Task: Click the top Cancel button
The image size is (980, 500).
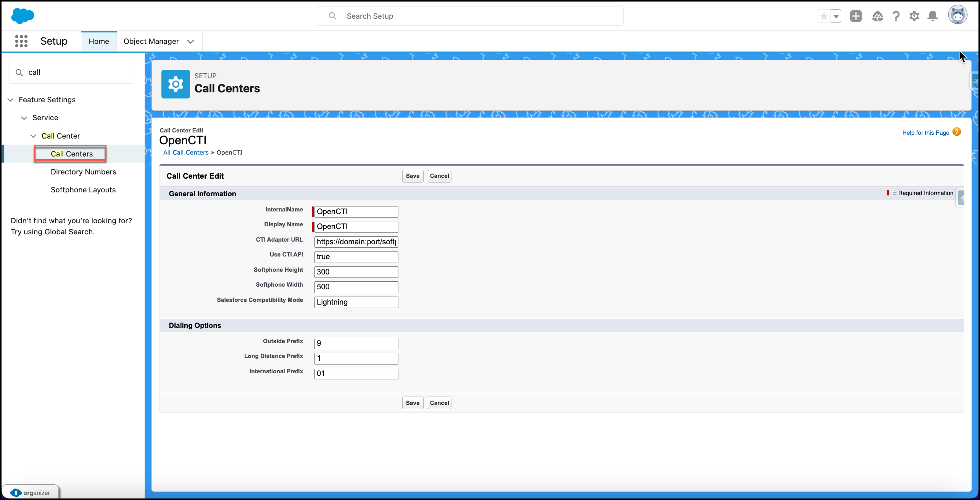Action: 439,176
